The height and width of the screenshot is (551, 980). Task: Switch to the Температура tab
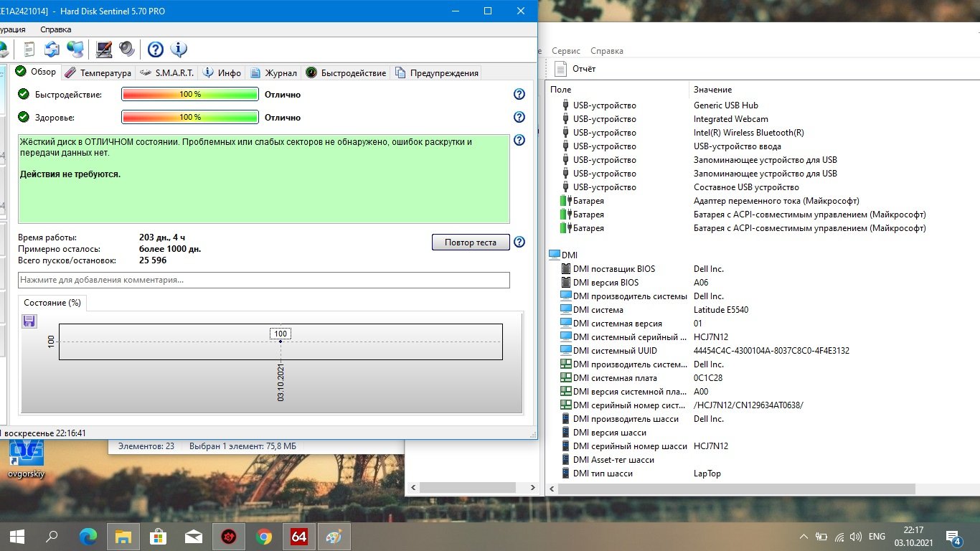tap(98, 72)
